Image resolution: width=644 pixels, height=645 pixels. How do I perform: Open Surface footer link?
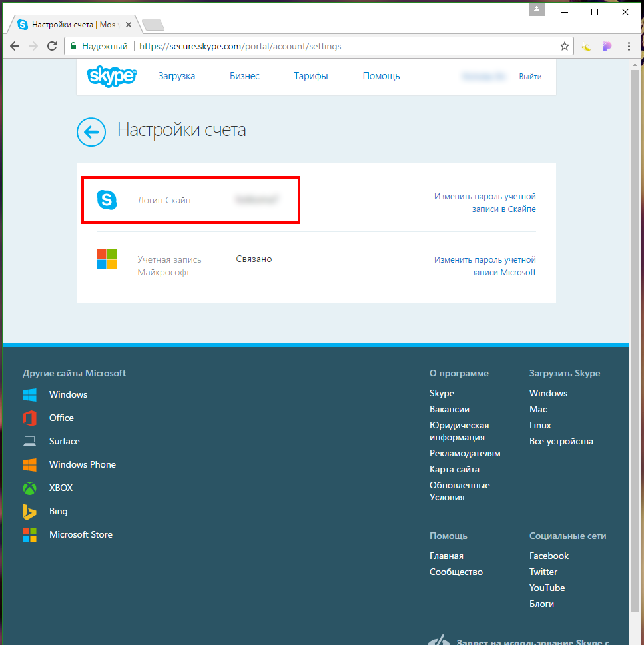click(x=64, y=441)
